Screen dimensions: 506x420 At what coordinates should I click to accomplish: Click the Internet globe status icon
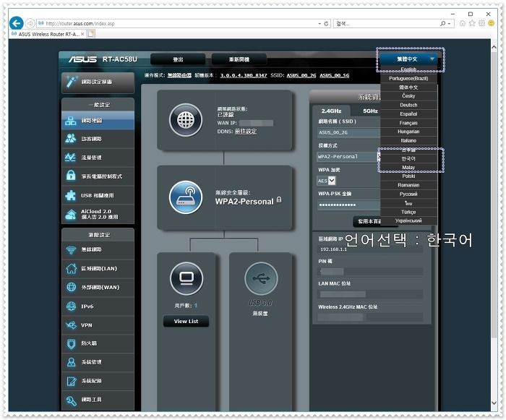[x=186, y=120]
